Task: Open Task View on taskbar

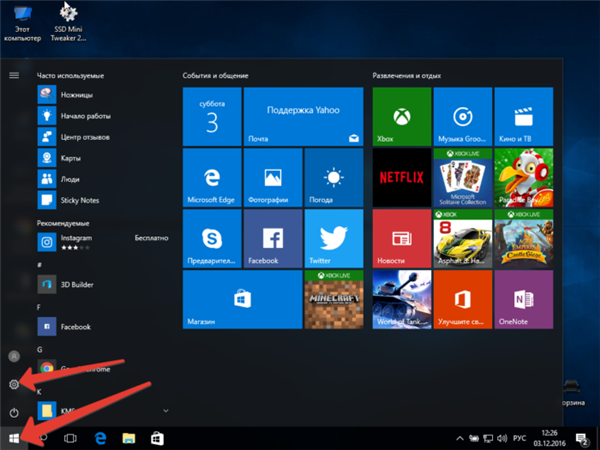Action: [70, 439]
